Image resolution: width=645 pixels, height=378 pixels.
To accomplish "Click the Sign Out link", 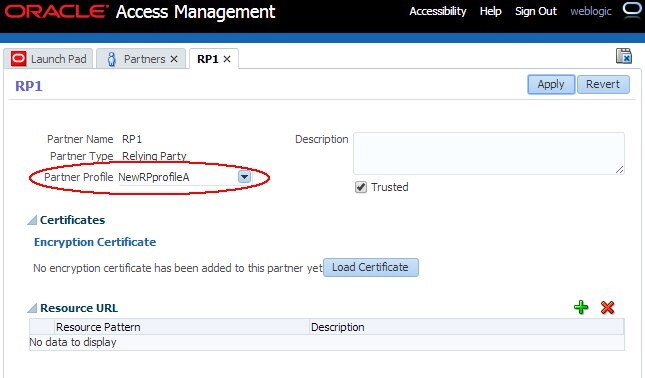I will [x=536, y=11].
